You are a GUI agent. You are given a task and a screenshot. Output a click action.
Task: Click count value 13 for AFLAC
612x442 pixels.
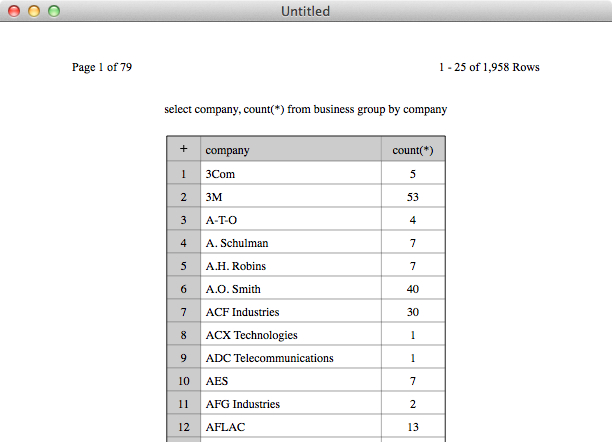coord(412,427)
